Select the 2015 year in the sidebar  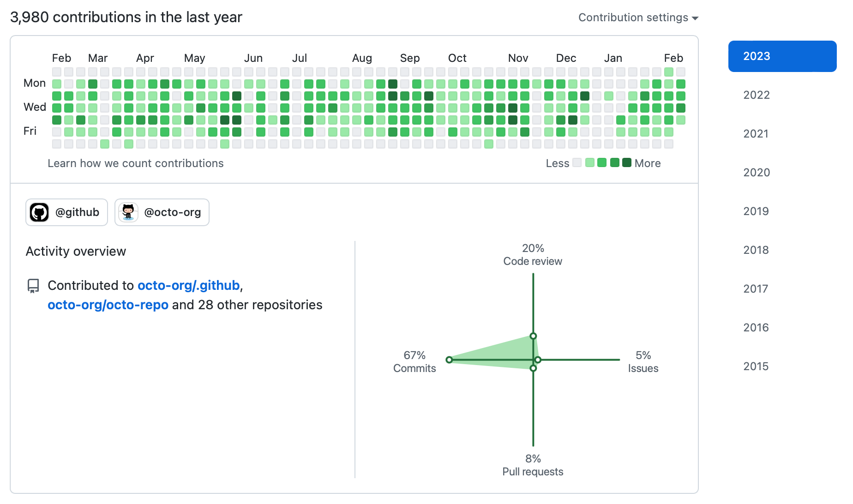click(756, 366)
